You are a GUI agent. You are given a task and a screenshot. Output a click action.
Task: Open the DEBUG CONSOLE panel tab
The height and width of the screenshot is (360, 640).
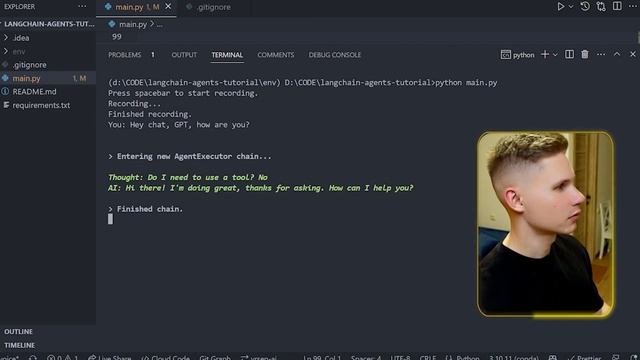pos(334,55)
